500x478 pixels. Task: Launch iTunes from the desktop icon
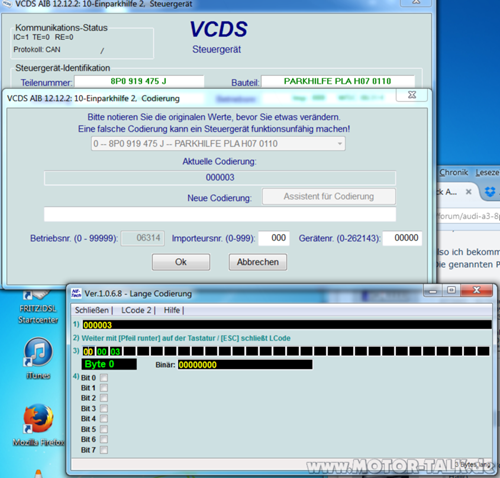(x=38, y=358)
